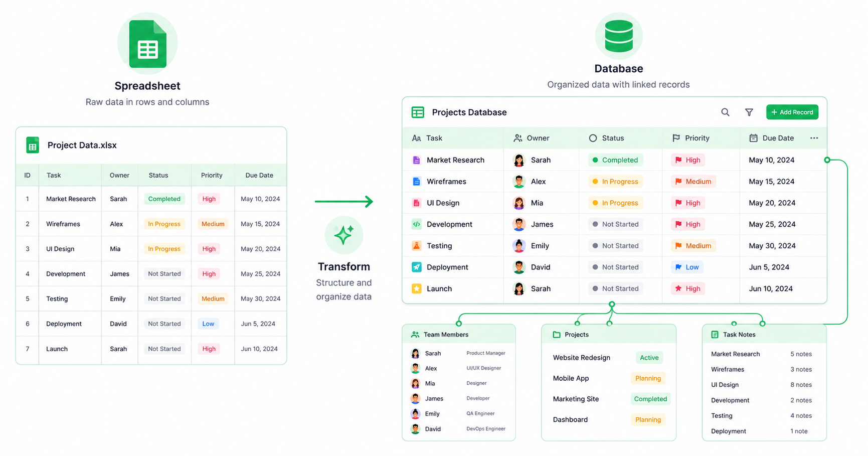Click the Deployment rocket icon in database
Image resolution: width=868 pixels, height=456 pixels.
(416, 267)
